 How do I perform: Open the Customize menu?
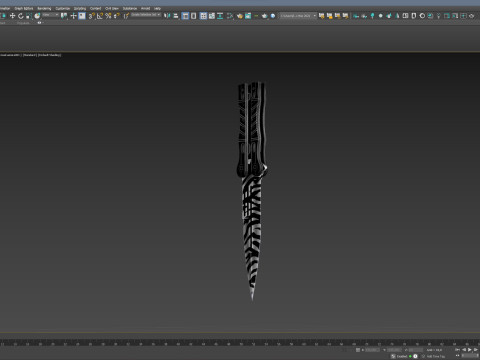(x=62, y=8)
